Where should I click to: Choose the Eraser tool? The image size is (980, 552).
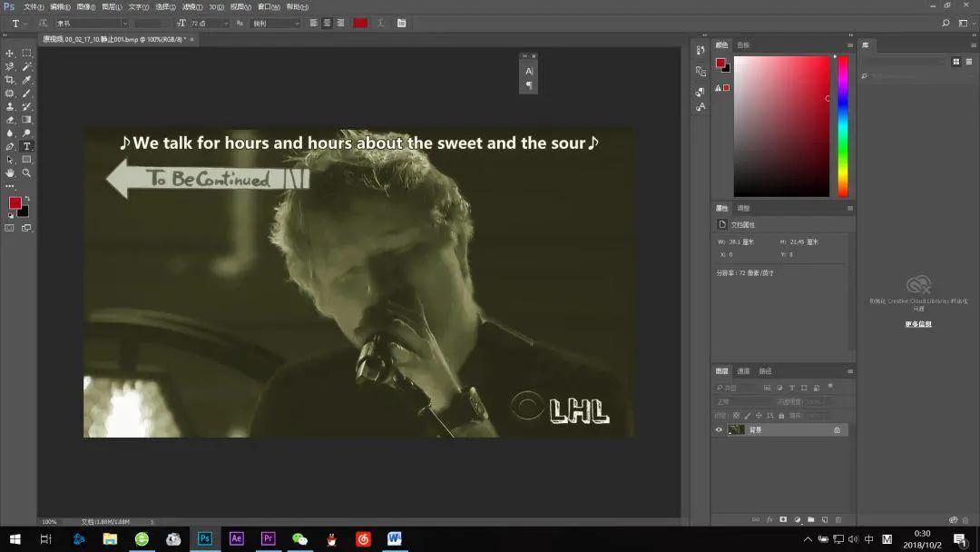click(10, 120)
